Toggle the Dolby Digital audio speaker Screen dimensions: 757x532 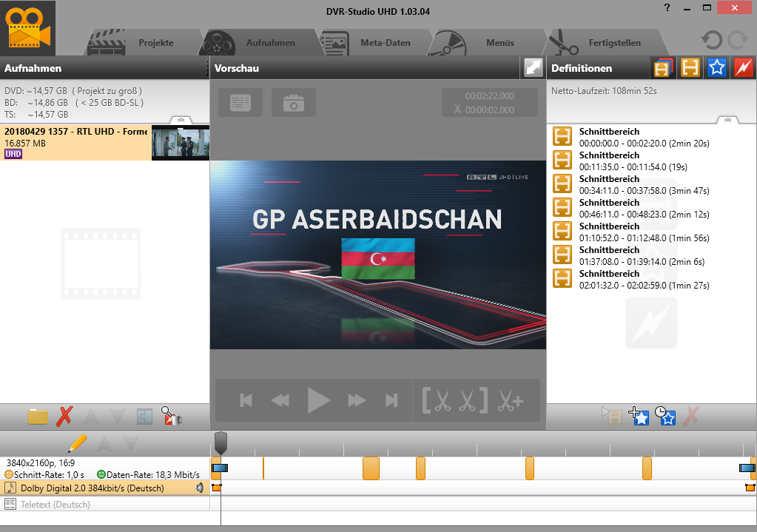click(199, 488)
